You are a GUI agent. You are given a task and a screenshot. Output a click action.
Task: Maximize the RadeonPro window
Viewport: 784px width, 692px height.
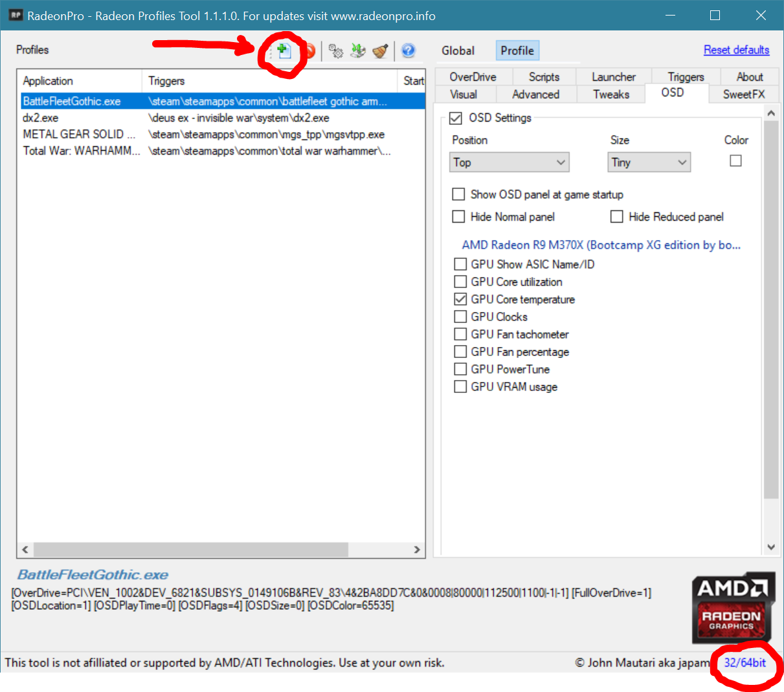click(715, 15)
